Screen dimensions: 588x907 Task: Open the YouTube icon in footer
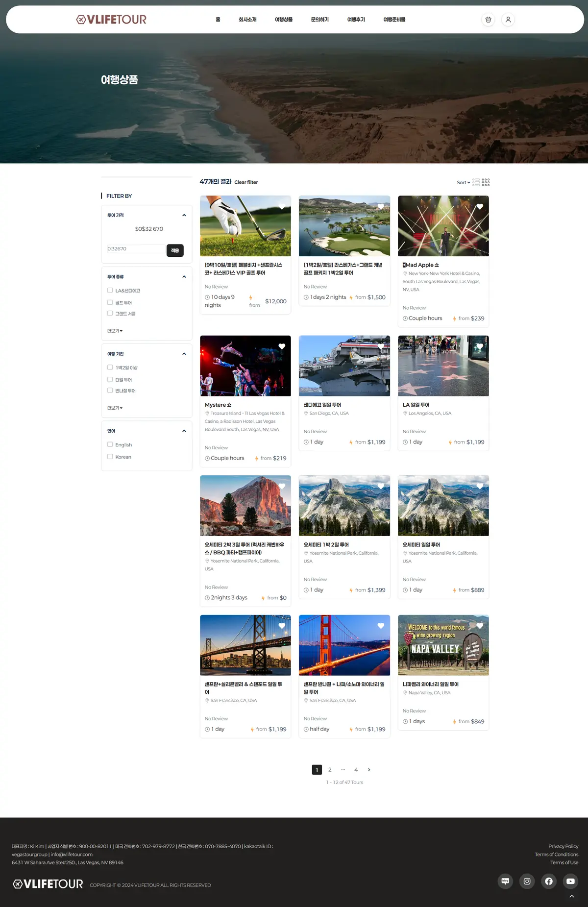[x=570, y=881]
